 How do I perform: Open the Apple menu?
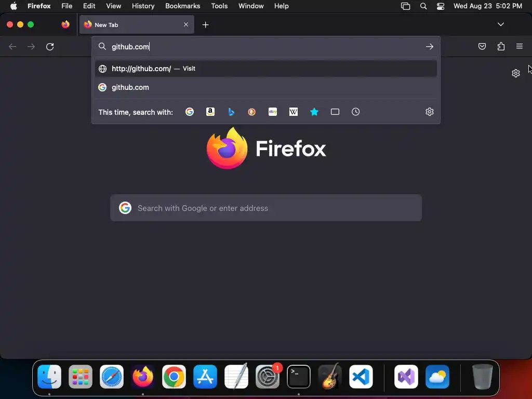click(14, 6)
